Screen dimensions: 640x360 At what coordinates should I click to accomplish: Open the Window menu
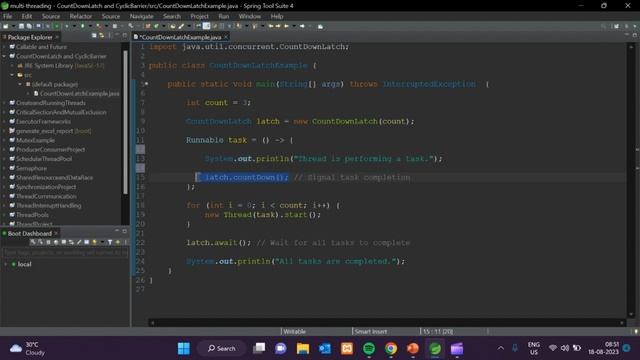click(250, 16)
